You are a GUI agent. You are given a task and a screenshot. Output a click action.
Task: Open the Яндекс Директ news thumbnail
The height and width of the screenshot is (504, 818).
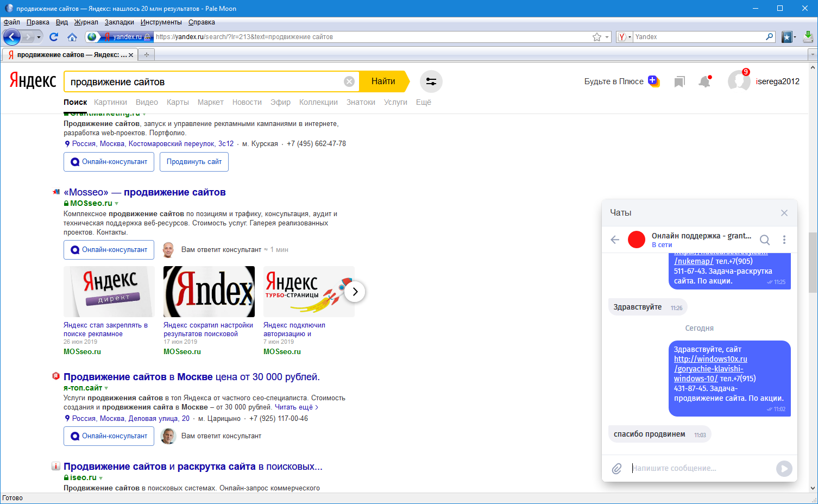[109, 292]
